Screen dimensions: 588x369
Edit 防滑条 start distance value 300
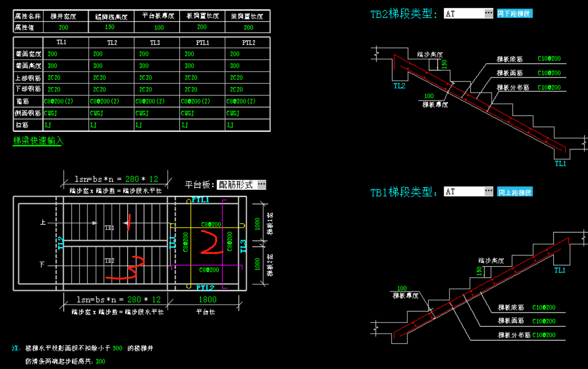pos(100,361)
